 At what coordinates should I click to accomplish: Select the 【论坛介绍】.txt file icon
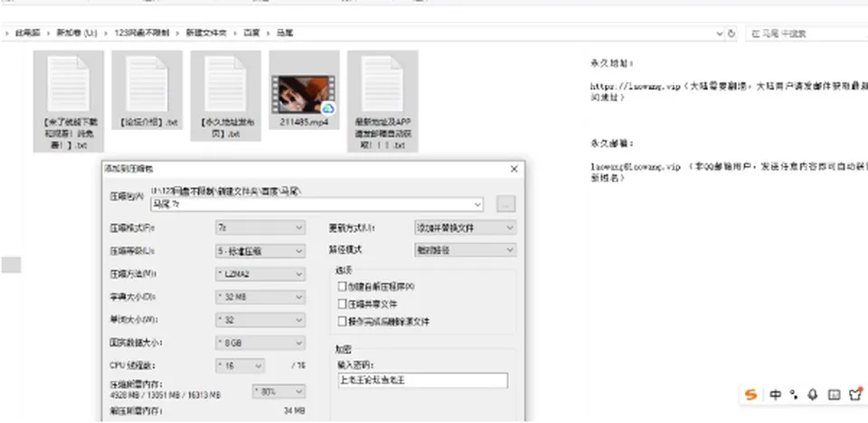146,83
